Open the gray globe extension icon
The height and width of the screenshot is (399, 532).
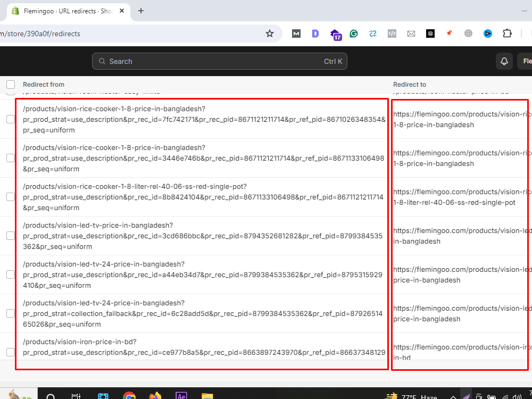[x=468, y=33]
